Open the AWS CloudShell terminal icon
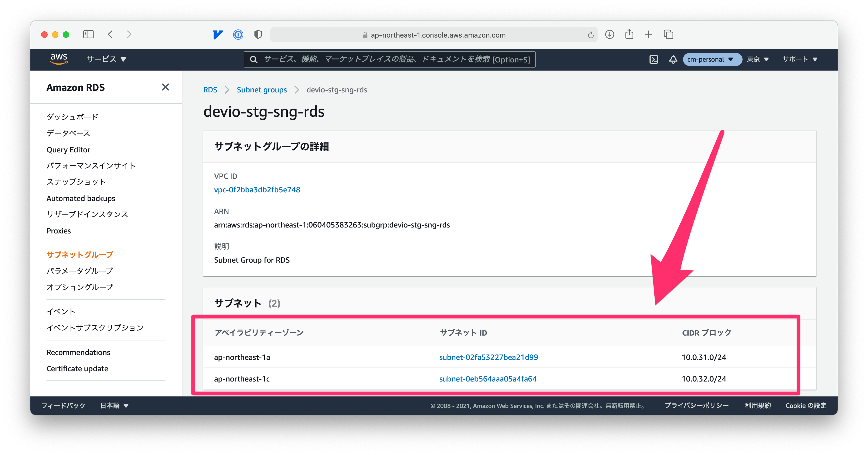Viewport: 868px width, 455px height. [654, 59]
